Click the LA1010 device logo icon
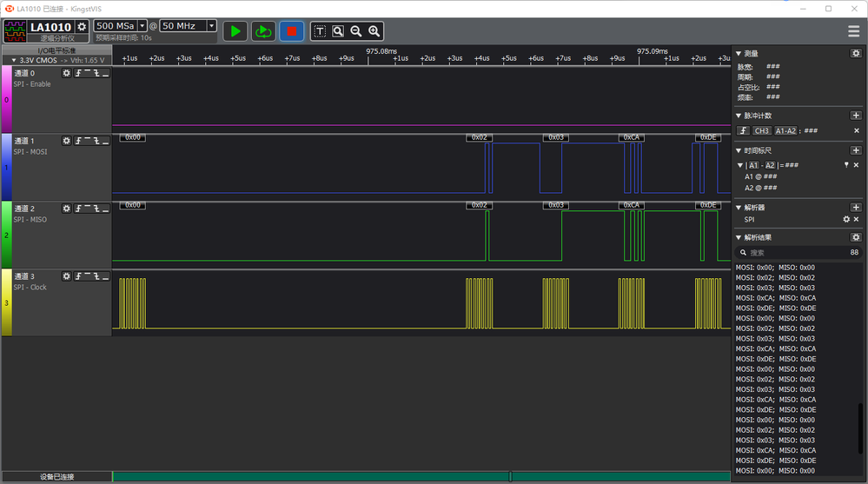Viewport: 868px width, 484px height. tap(15, 31)
